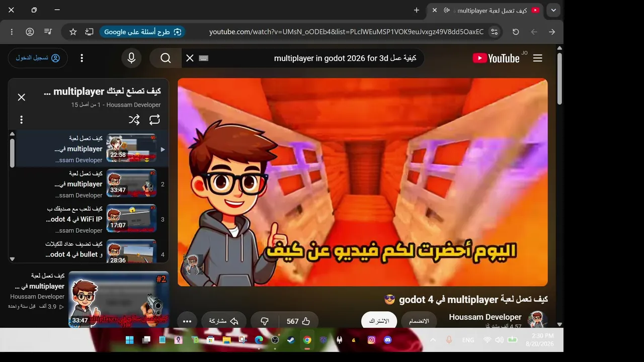644x362 pixels.
Task: Click the playlist panel scrollbar thumb
Action: coord(12,152)
